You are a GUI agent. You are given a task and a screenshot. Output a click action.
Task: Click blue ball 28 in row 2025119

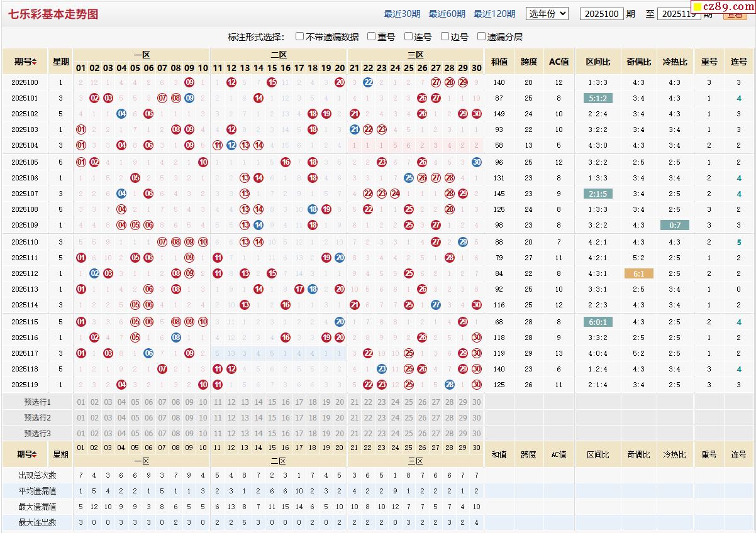[449, 385]
